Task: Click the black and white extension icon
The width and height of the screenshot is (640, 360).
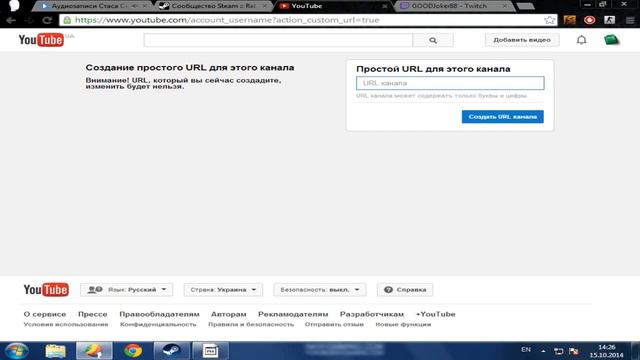Action: point(609,20)
